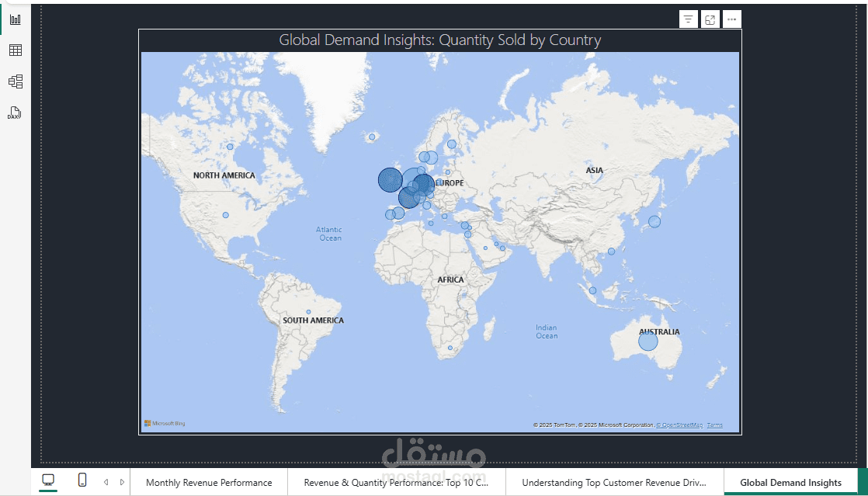The height and width of the screenshot is (496, 868).
Task: Select the Japan bubble on the map
Action: [x=654, y=221]
